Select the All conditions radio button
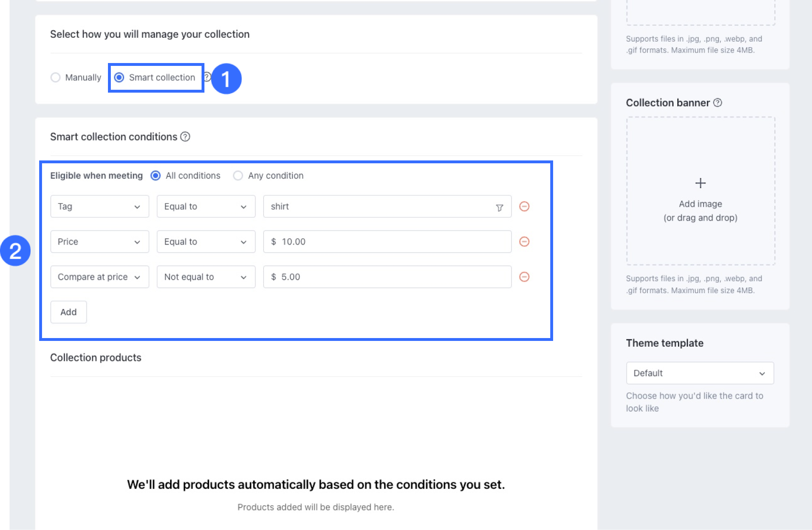The width and height of the screenshot is (812, 530). click(x=156, y=176)
